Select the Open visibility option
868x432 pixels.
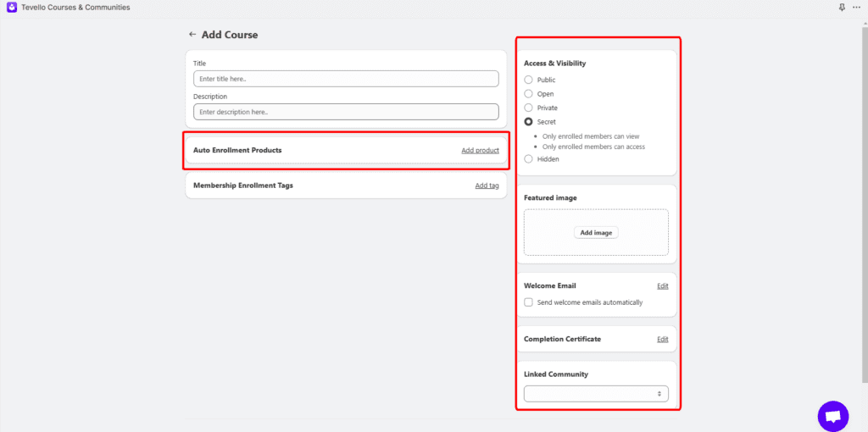pyautogui.click(x=529, y=94)
